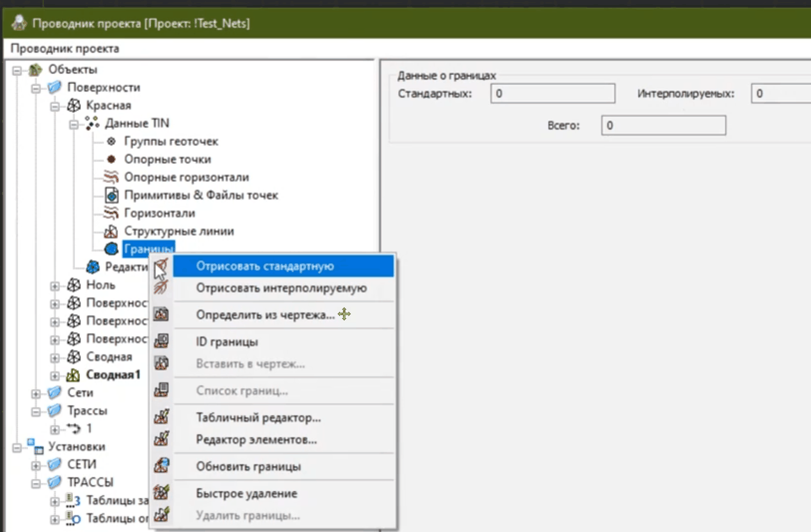Viewport: 811px width, 532px height.
Task: Expand the Ноль surface node
Action: pyautogui.click(x=55, y=286)
